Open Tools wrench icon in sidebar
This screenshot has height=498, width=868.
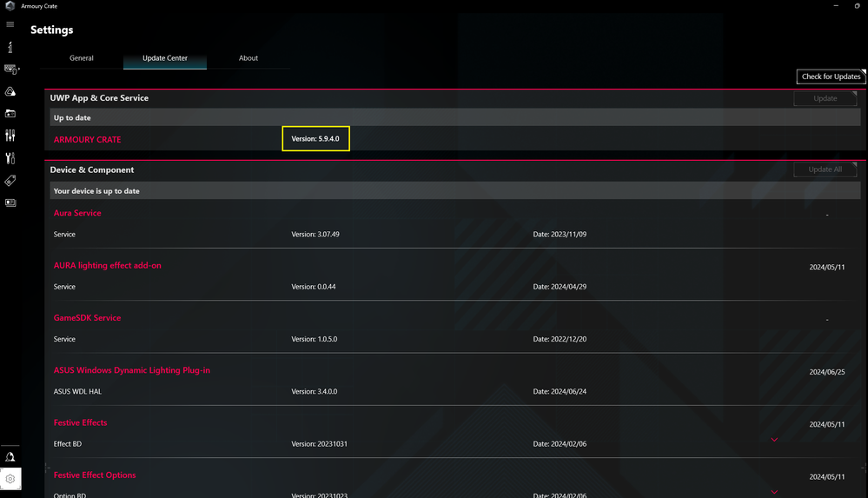(10, 158)
